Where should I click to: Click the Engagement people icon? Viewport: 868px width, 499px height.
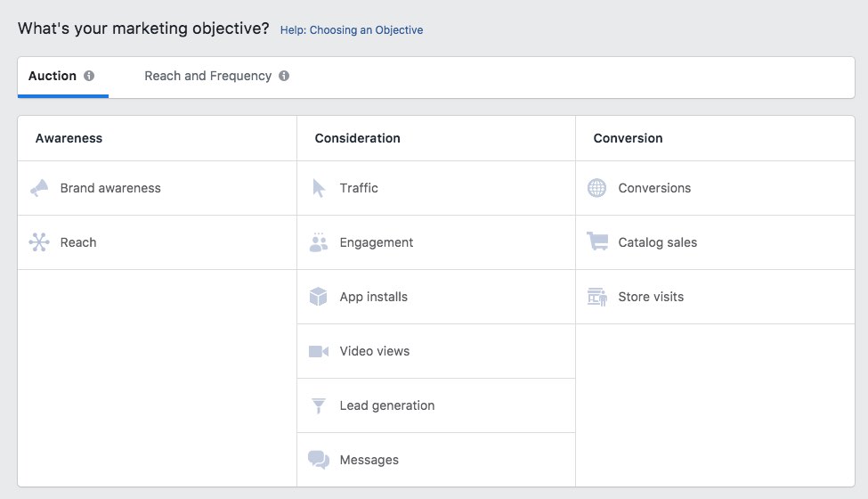click(319, 242)
